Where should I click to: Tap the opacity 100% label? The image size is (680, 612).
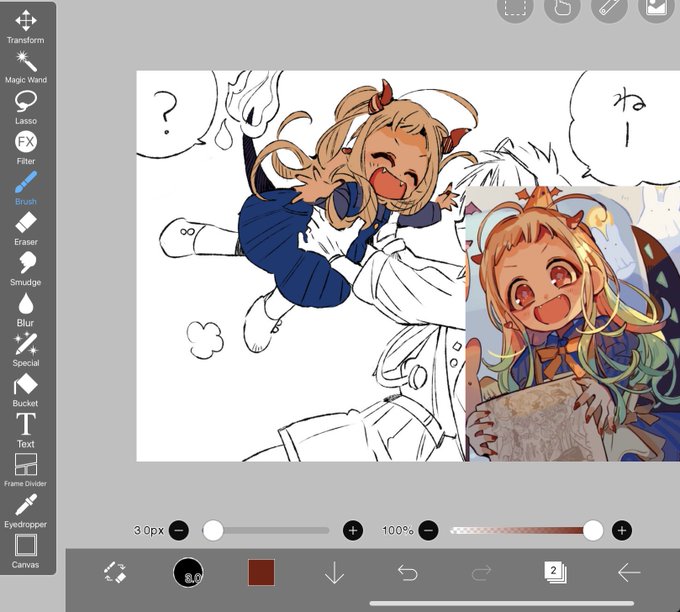coord(398,530)
